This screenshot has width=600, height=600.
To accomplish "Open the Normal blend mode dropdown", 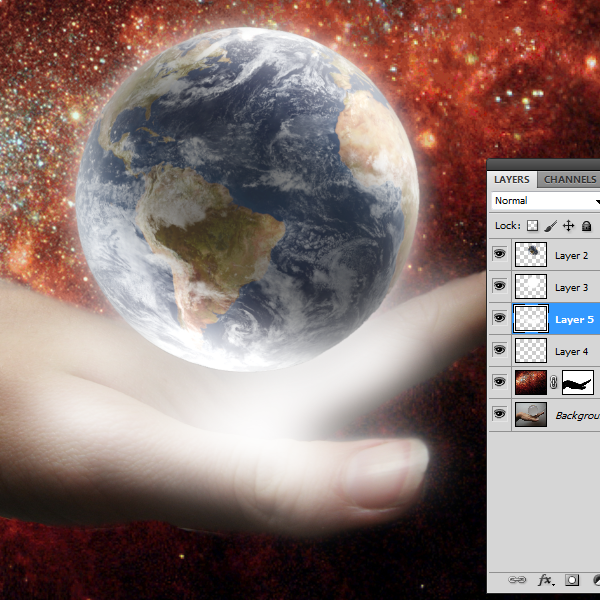I will [546, 201].
